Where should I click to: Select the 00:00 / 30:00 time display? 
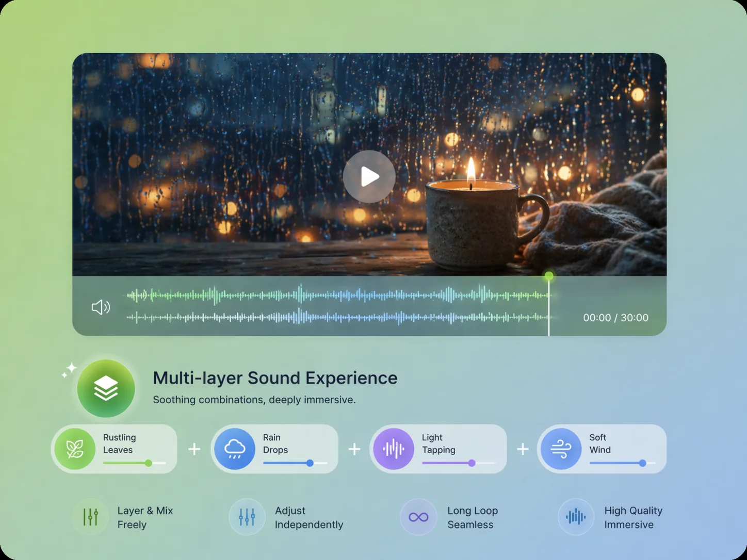[x=615, y=318]
